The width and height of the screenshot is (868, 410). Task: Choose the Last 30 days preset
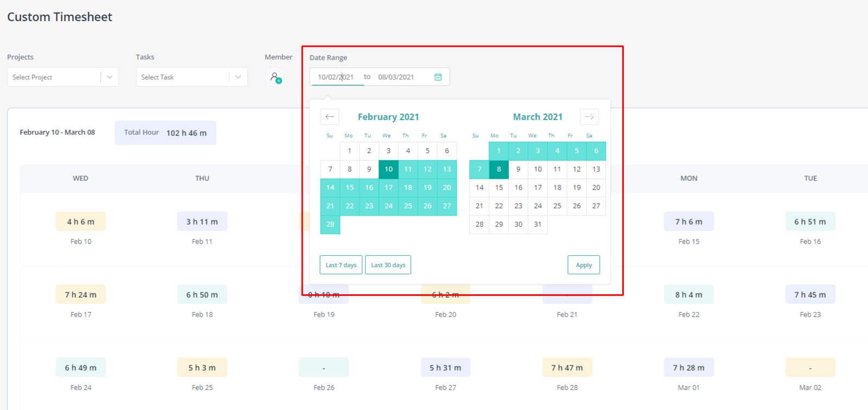tap(388, 265)
